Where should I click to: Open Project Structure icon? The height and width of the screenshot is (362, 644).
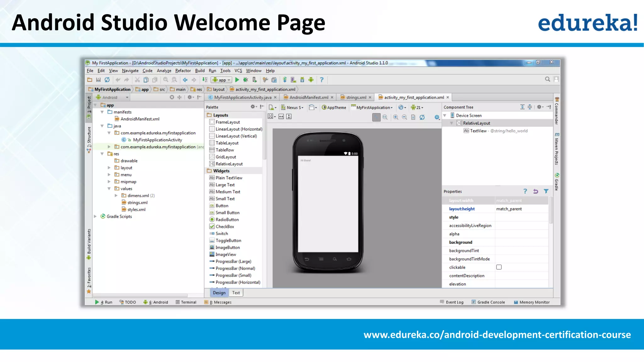[x=274, y=80]
